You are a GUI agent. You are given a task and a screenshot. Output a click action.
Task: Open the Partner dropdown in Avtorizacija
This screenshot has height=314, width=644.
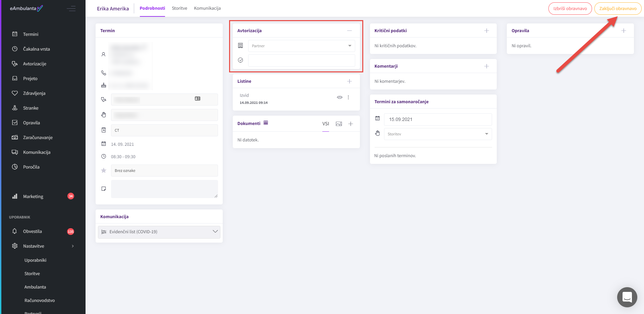coord(301,46)
